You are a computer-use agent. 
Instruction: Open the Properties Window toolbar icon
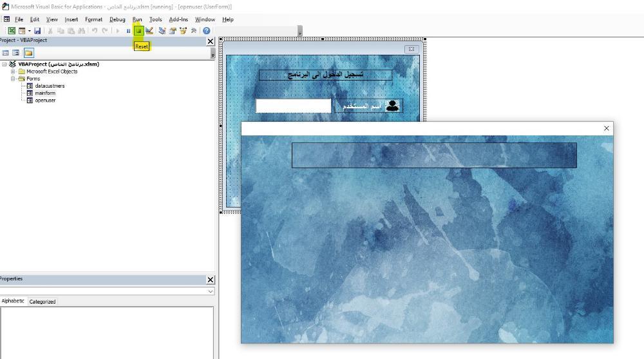tap(173, 31)
